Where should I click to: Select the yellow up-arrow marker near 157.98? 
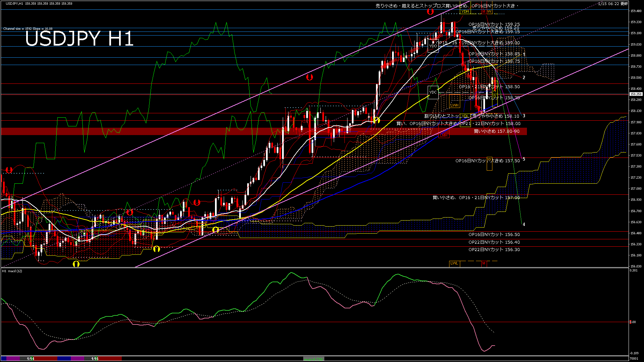click(376, 120)
